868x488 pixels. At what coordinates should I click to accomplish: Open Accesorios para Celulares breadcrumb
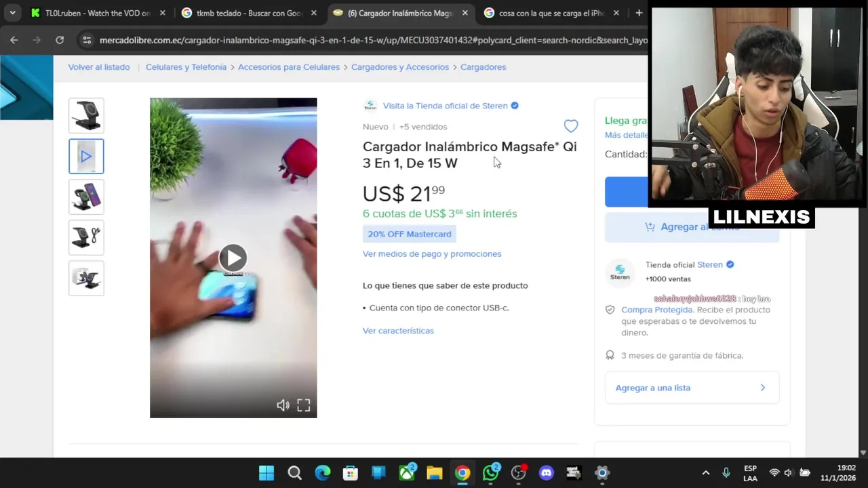click(x=289, y=67)
